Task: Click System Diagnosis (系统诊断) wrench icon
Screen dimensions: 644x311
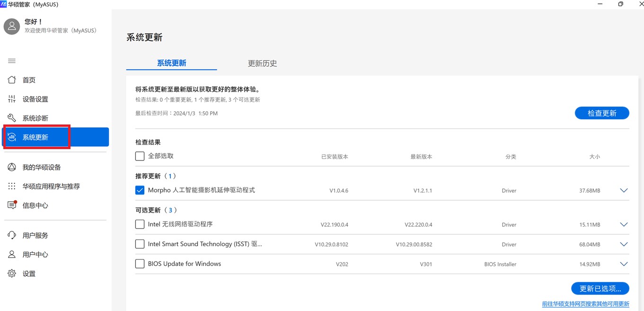Action: 12,118
